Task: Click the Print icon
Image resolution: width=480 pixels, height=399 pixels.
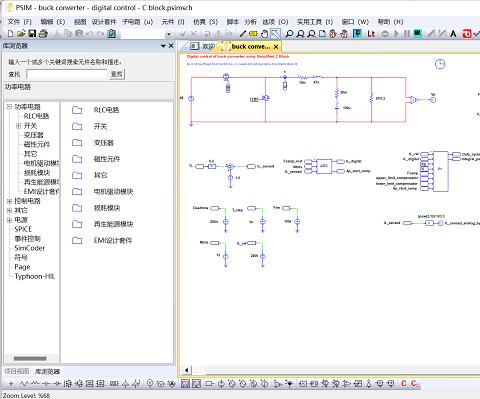Action: click(43, 33)
